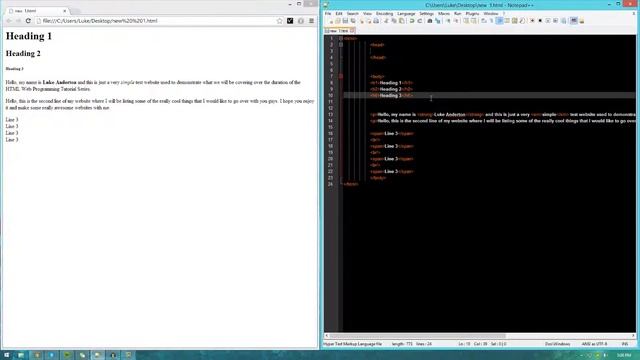Image resolution: width=640 pixels, height=360 pixels.
Task: Click the Hyper Text Markup Language file status entry
Action: click(x=353, y=344)
